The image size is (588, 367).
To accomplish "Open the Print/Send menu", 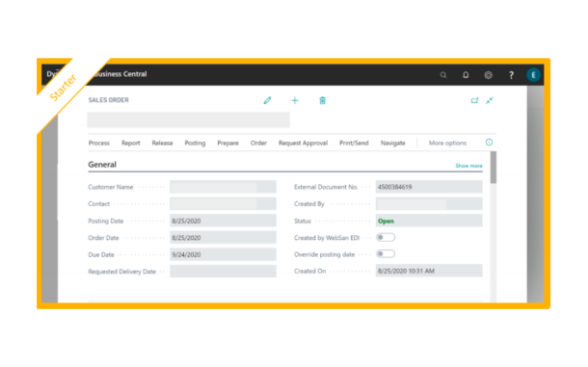I will click(x=354, y=143).
